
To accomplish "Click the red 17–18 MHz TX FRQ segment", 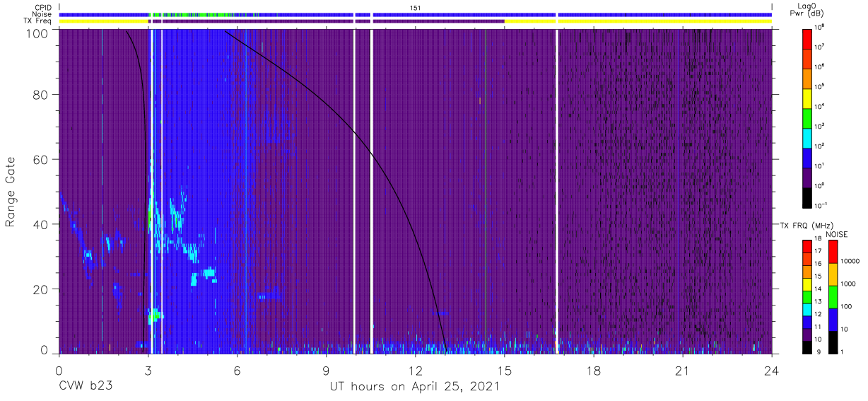I will (807, 245).
